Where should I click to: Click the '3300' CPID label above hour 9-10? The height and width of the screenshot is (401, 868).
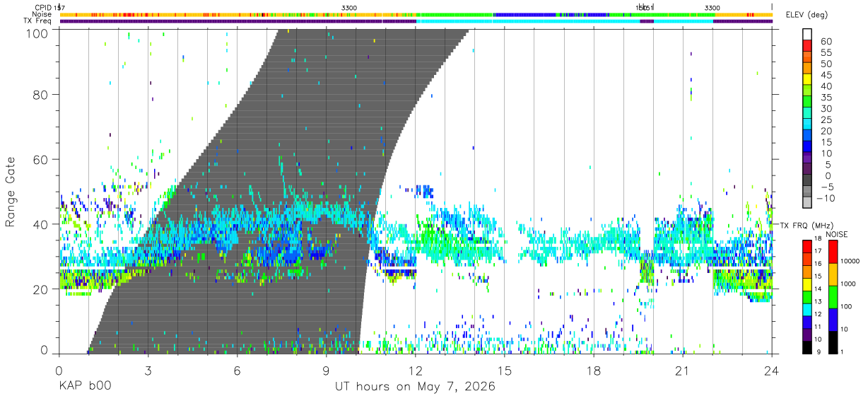tap(349, 8)
